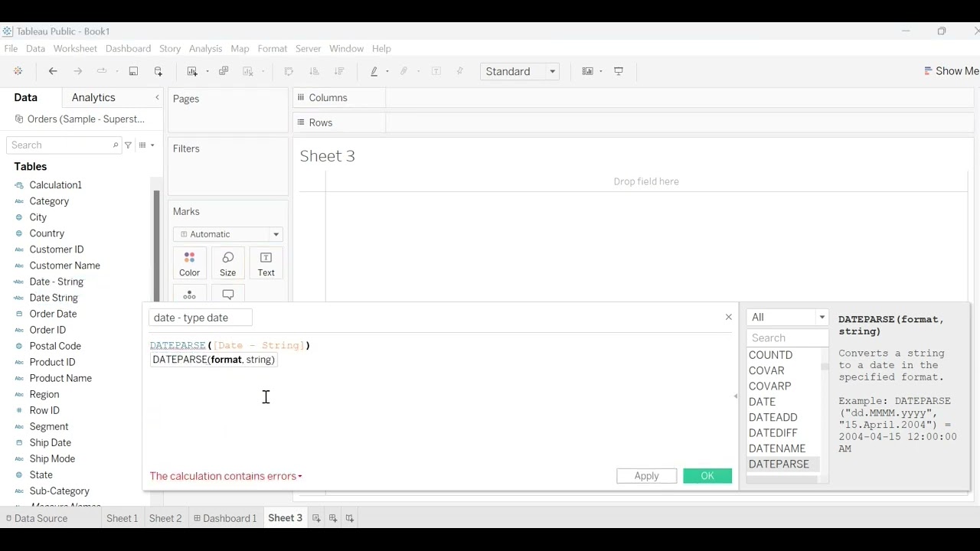980x551 pixels.
Task: Click the Sort Ascending icon in toolbar
Action: 314,71
